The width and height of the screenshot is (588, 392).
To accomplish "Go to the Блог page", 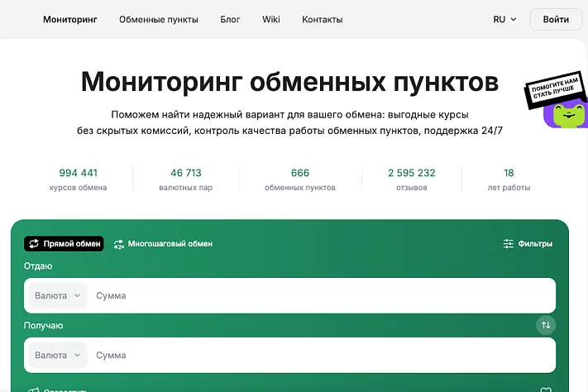I will coord(230,20).
